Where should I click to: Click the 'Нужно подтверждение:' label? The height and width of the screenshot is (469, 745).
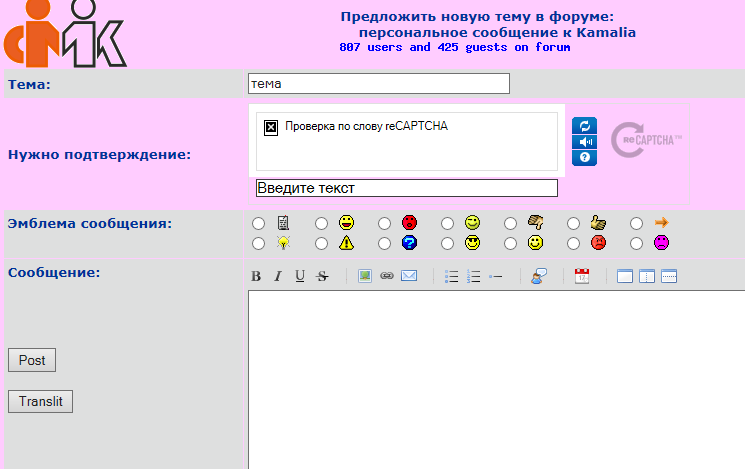point(99,155)
